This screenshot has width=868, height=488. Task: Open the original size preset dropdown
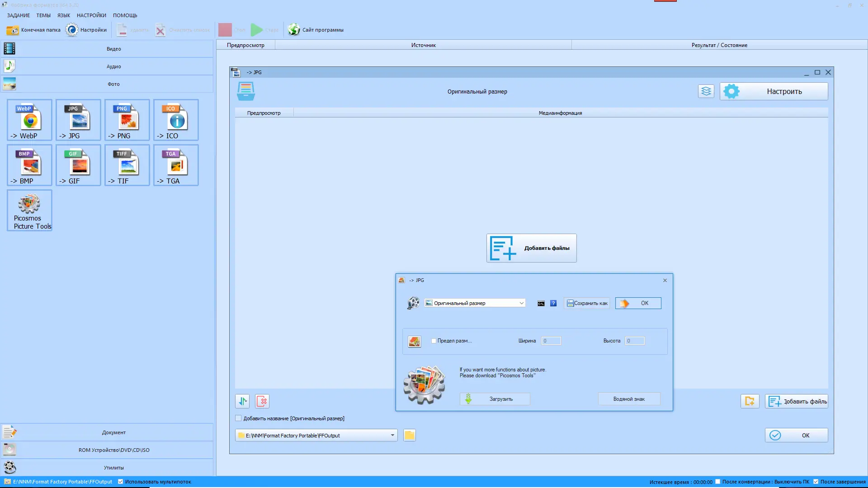point(522,303)
